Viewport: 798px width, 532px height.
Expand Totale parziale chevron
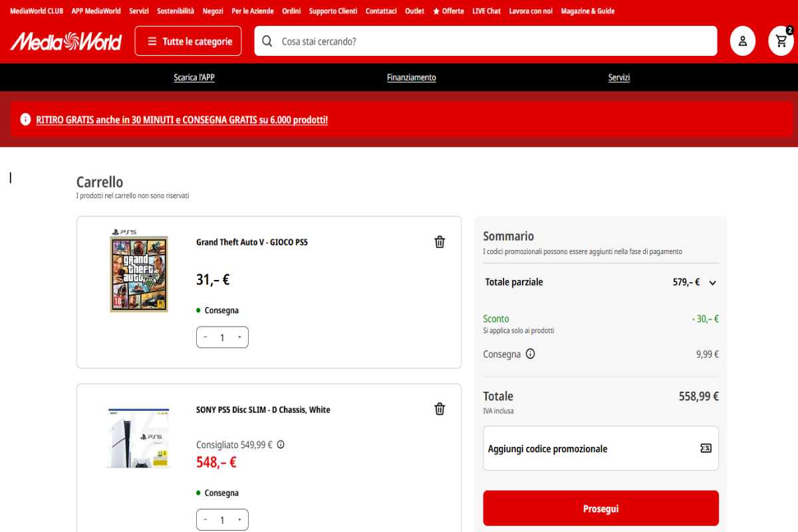[x=712, y=283]
